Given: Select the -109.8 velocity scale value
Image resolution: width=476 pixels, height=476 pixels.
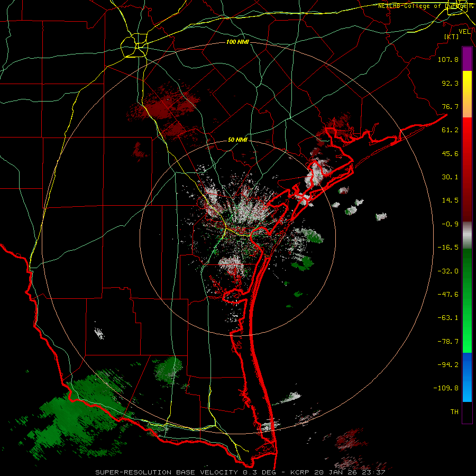Looking at the screenshot, I should point(446,388).
